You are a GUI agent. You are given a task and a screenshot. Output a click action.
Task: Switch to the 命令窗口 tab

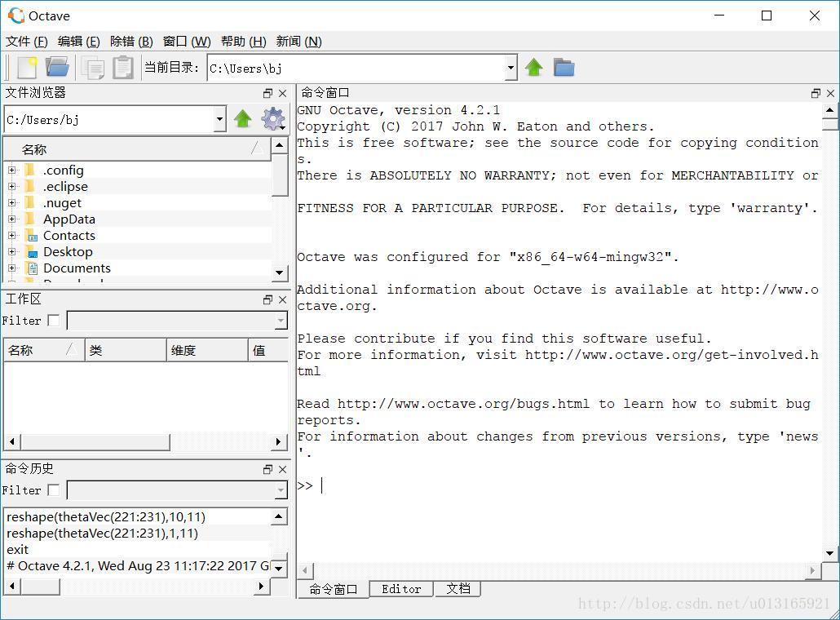click(x=334, y=589)
